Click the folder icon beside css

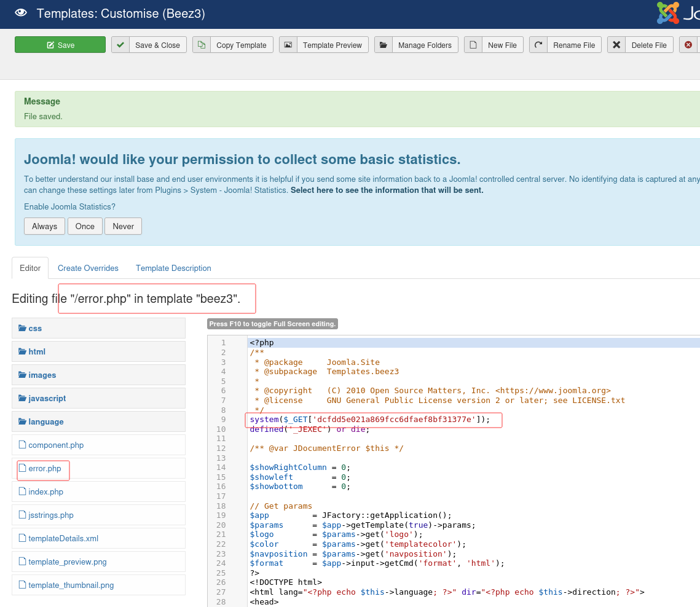(x=22, y=327)
